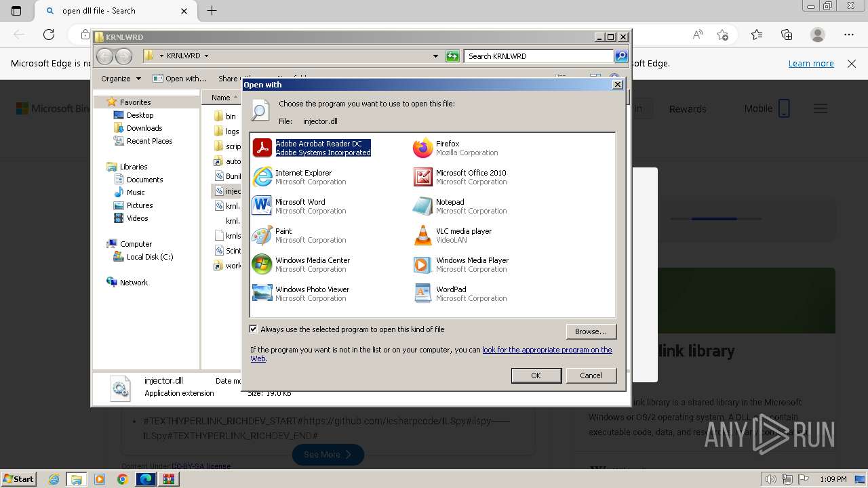The height and width of the screenshot is (488, 868).
Task: Select Microsoft Office 2010 icon
Action: pyautogui.click(x=423, y=177)
